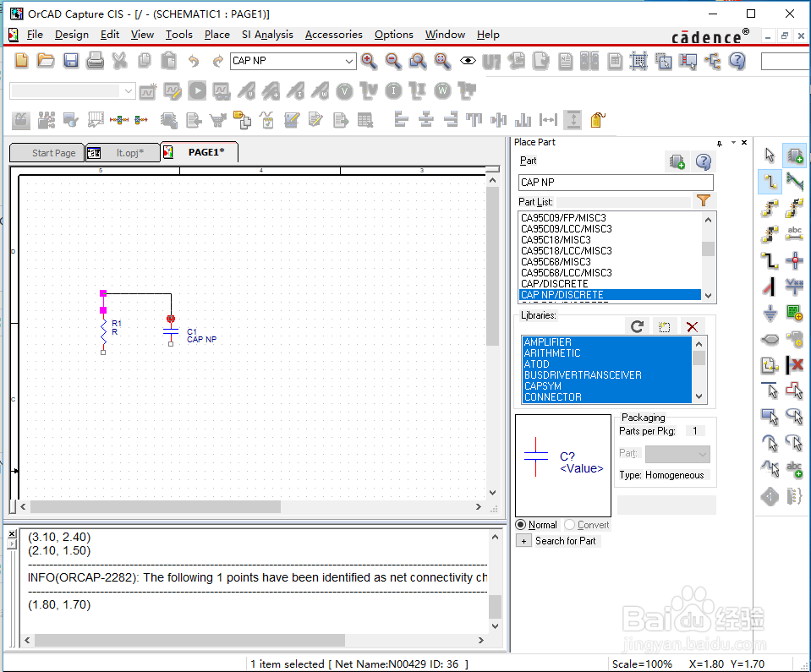
Task: Select the Place No Connect X tool
Action: 794,364
